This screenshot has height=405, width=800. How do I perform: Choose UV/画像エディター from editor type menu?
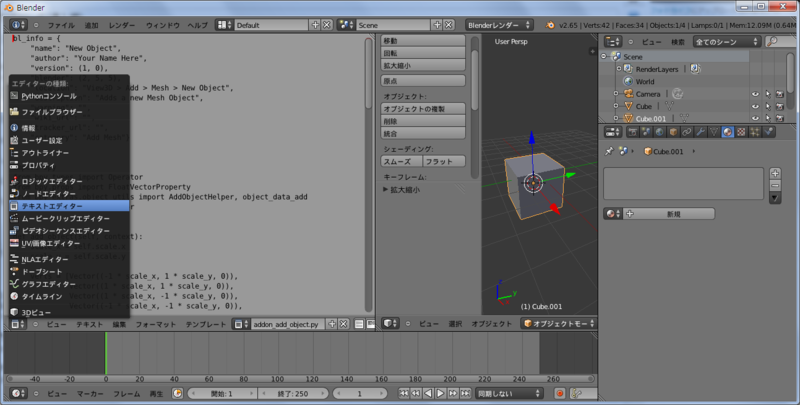click(x=69, y=243)
